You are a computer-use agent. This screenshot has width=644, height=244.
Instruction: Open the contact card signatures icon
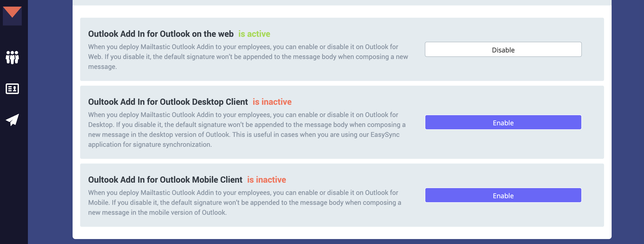(12, 88)
